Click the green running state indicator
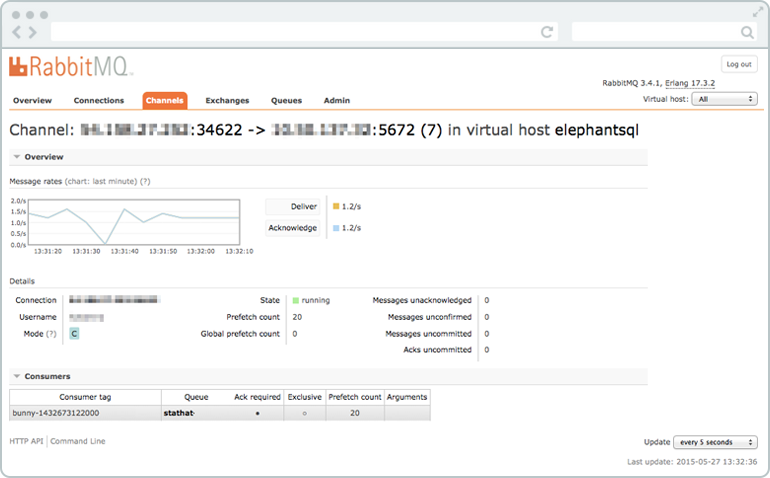The width and height of the screenshot is (770, 478). pos(296,300)
